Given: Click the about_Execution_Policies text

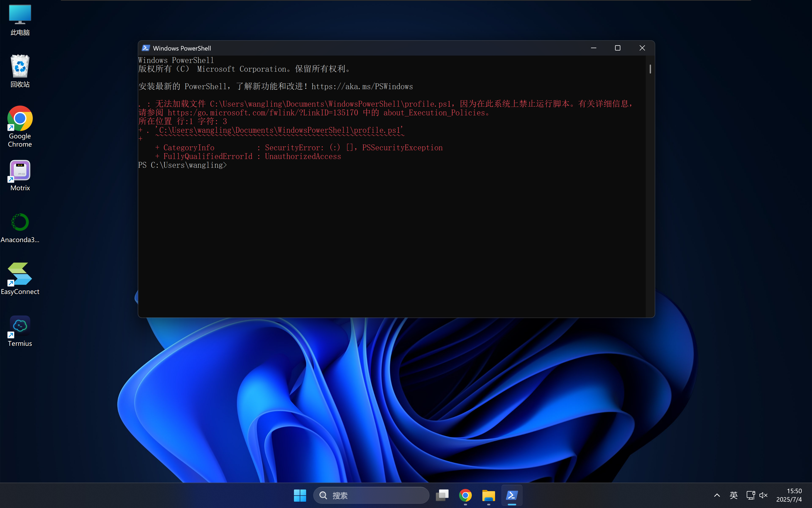Looking at the screenshot, I should point(434,113).
